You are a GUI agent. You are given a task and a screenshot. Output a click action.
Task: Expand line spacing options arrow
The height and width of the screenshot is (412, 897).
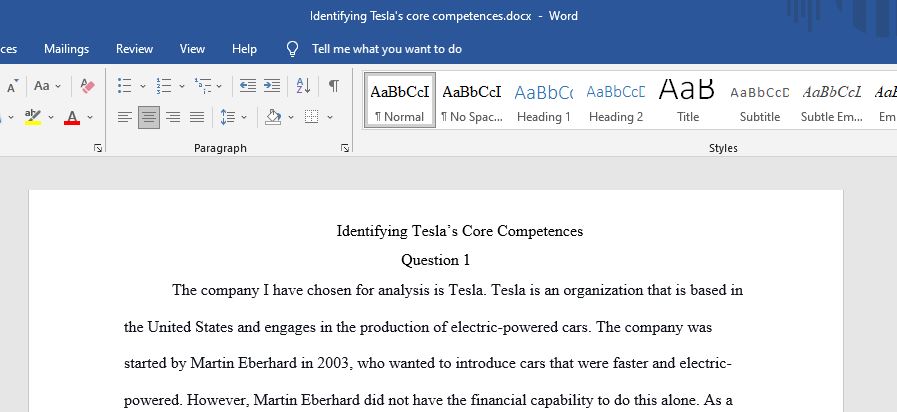pyautogui.click(x=244, y=117)
